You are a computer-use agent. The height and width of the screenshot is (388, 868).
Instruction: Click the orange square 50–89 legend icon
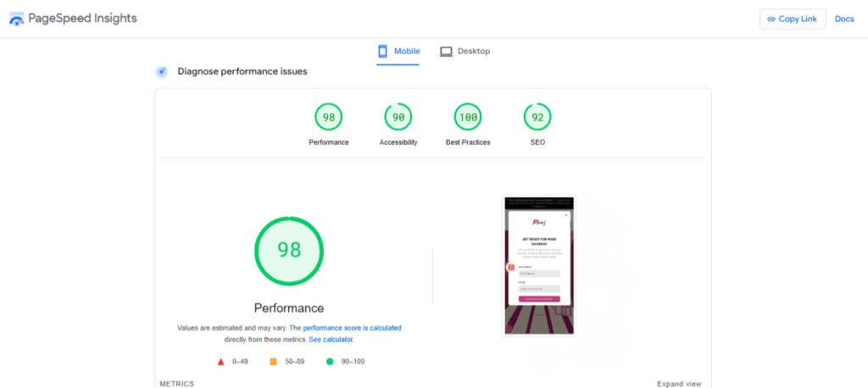(273, 362)
